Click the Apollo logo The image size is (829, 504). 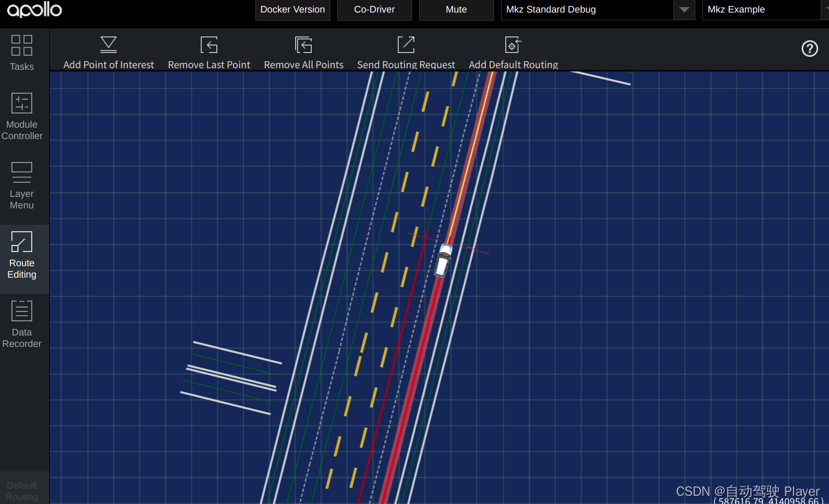coord(34,9)
